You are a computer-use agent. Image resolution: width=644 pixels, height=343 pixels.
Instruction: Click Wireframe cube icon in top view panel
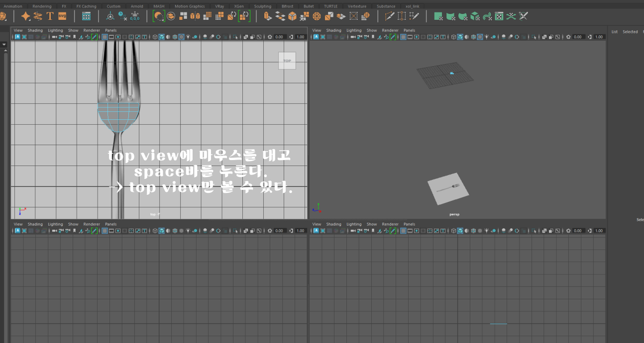point(155,37)
